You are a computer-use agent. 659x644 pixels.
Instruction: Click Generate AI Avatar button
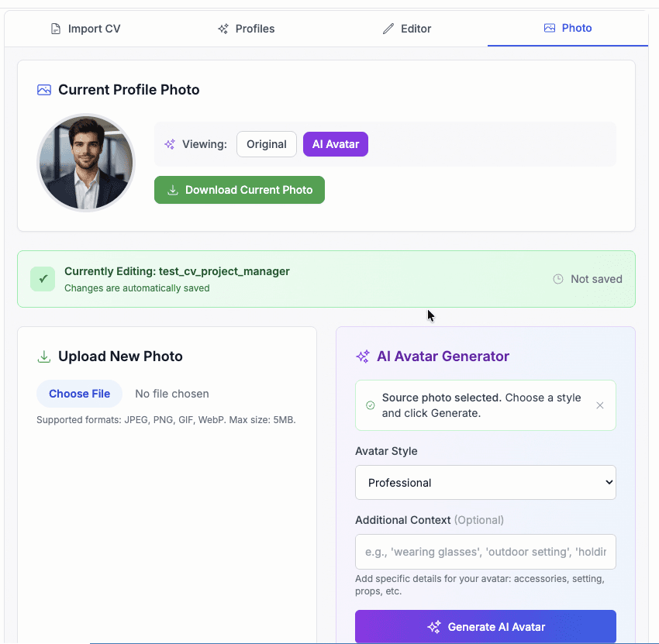pos(485,626)
